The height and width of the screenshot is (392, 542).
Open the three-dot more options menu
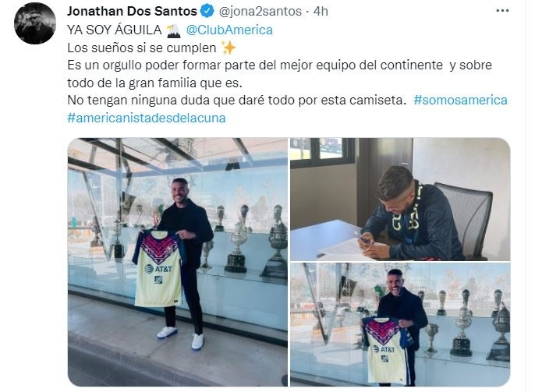point(502,11)
